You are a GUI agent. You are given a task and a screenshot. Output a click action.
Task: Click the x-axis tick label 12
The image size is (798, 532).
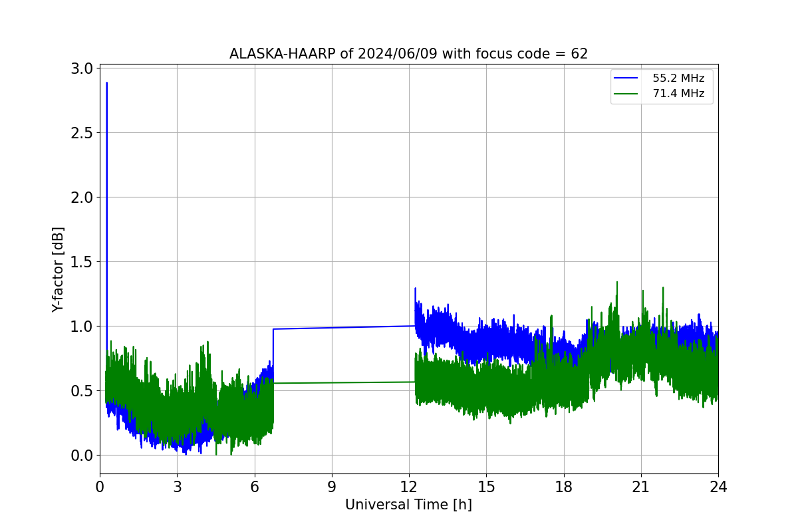409,487
